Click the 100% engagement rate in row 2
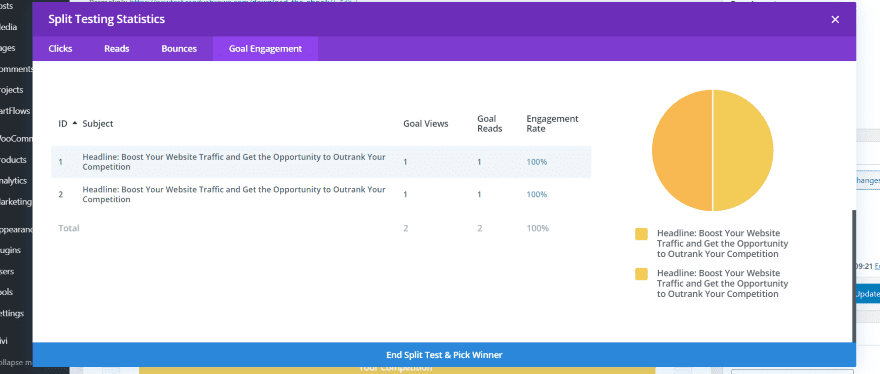 tap(537, 194)
